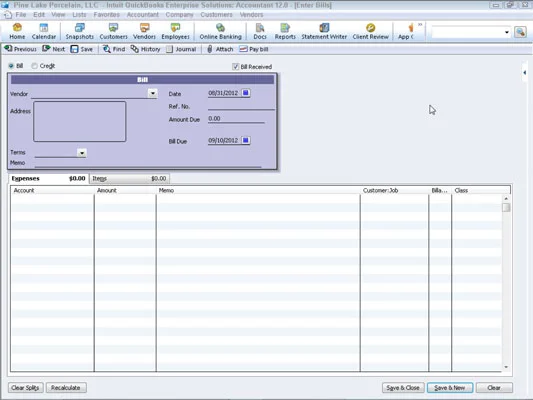Open the Online Banking icon

coord(220,31)
